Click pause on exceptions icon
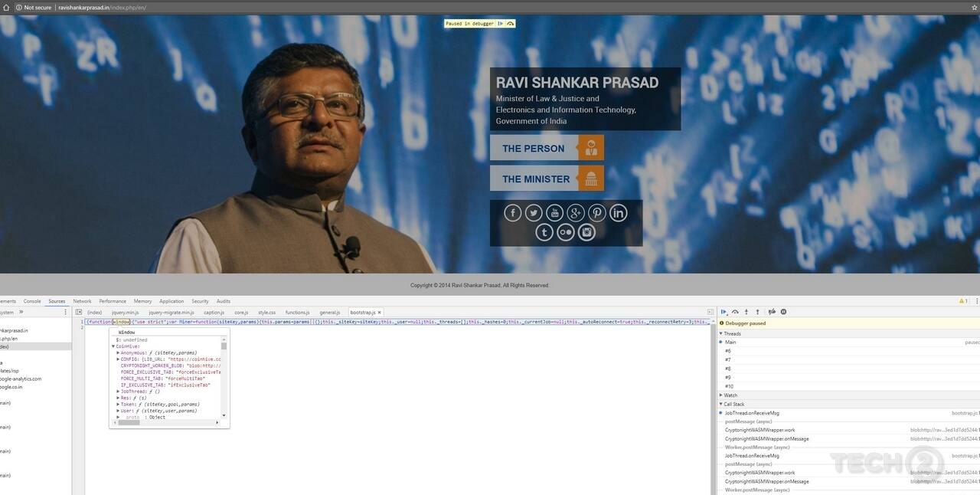Screen dimensions: 980x495 783,312
